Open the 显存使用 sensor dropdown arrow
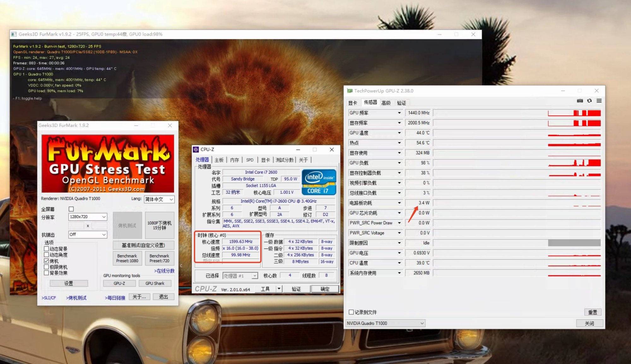Screen dimensions: 631x364 pos(399,153)
